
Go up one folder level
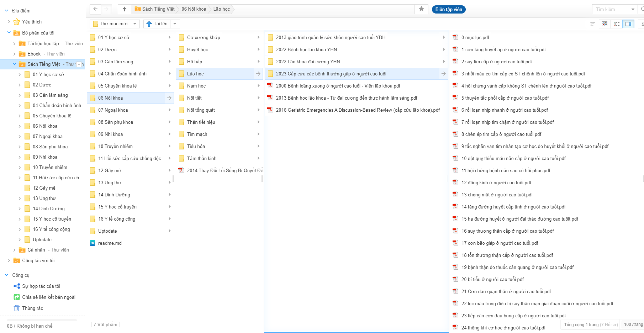click(x=124, y=9)
